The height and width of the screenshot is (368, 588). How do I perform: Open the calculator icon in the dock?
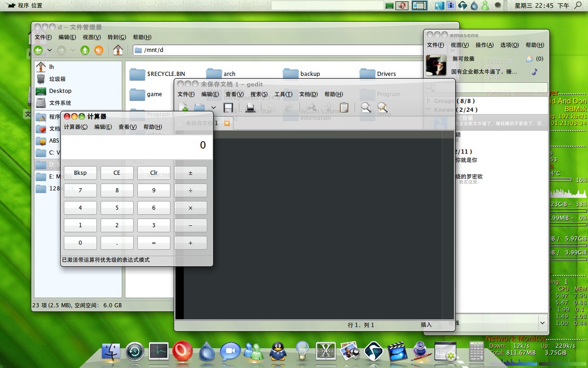[x=476, y=352]
